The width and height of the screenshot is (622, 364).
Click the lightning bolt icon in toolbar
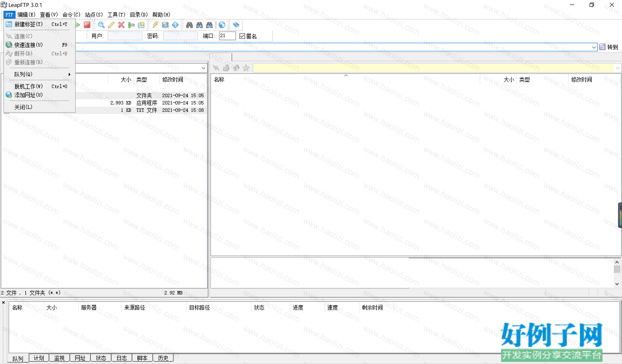tap(156, 25)
